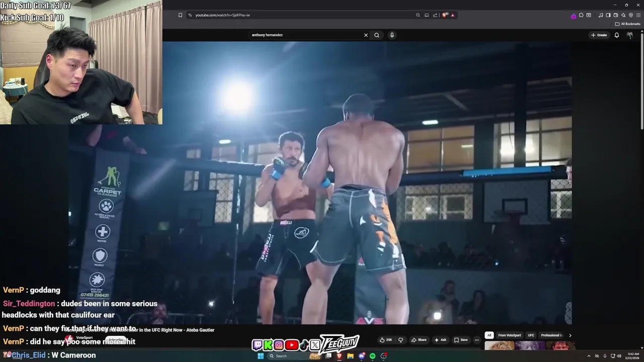This screenshot has height=362, width=644.
Task: Open the Task View taskbar icon
Action: [x=329, y=356]
